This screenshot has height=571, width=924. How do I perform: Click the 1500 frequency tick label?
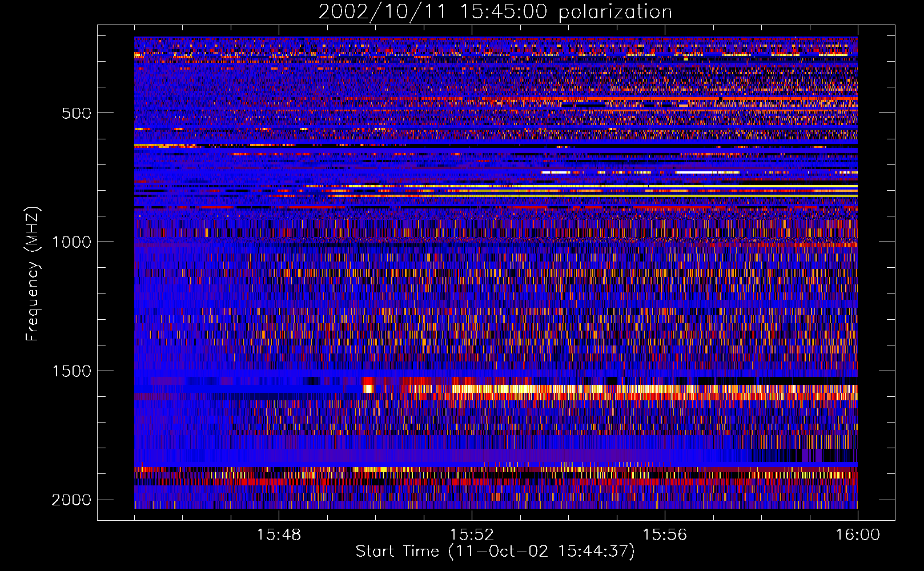72,371
